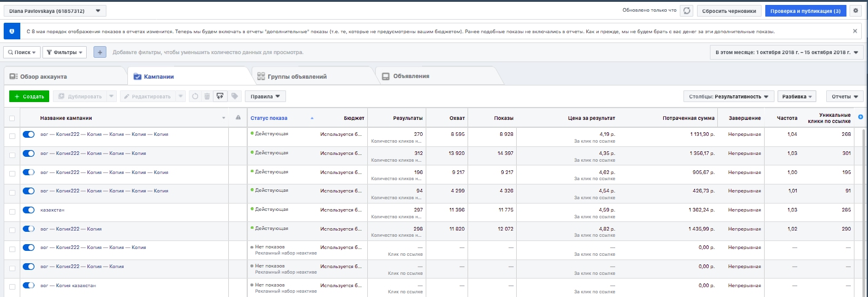Sort by 'Потраченная сумма' column header
Screen dimensions: 868x297
688,118
